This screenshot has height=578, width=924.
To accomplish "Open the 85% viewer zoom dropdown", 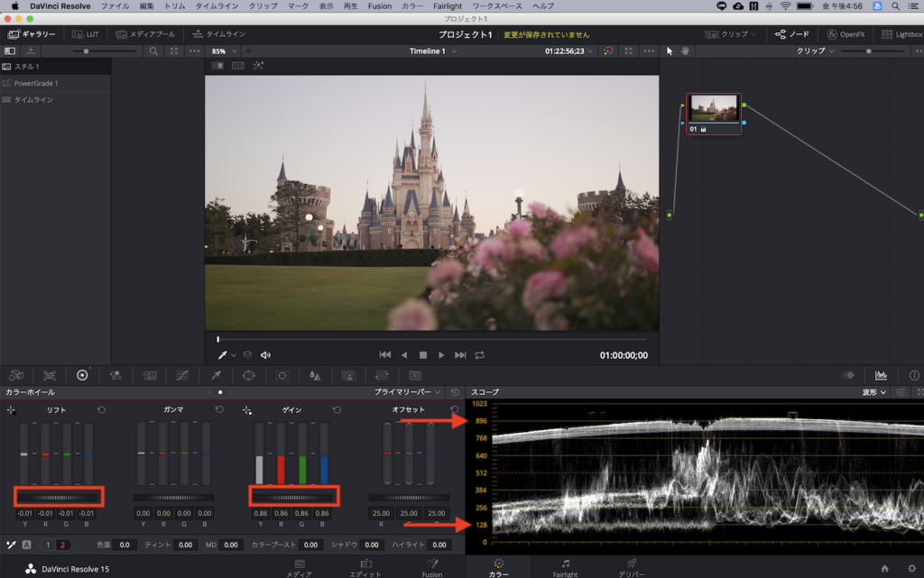I will pos(222,51).
